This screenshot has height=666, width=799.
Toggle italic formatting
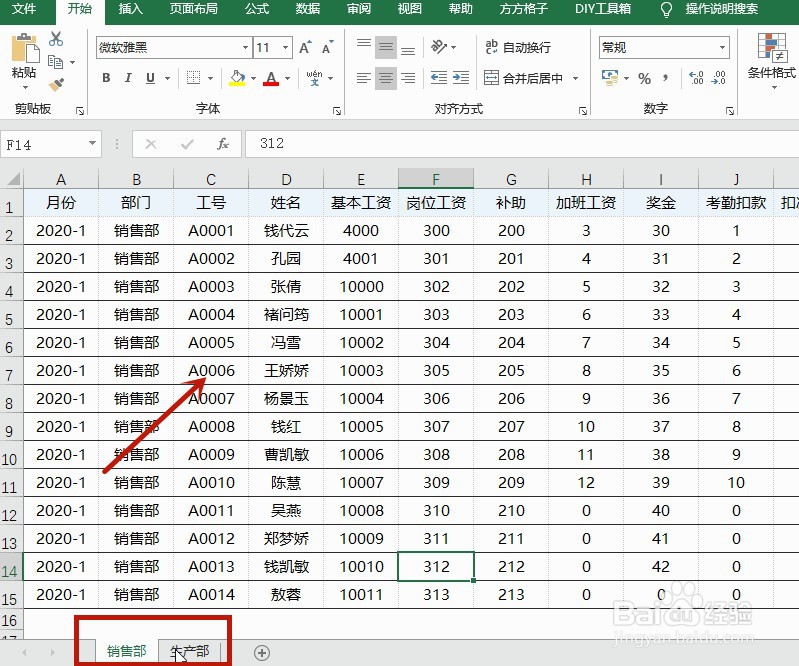(x=128, y=78)
